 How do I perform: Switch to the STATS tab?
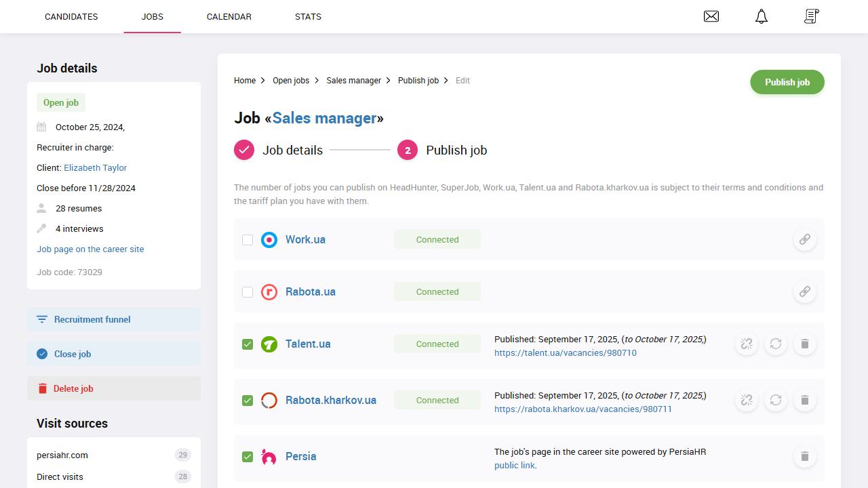(x=308, y=16)
